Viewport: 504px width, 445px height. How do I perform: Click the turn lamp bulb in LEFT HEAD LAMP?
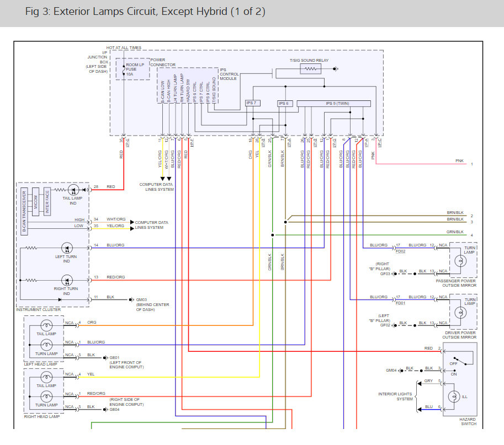(x=46, y=345)
